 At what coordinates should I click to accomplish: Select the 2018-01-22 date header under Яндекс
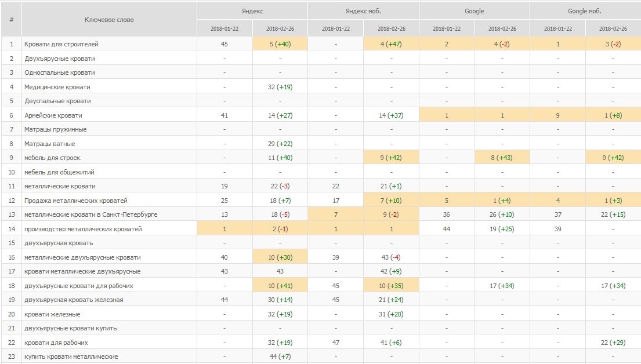(224, 28)
